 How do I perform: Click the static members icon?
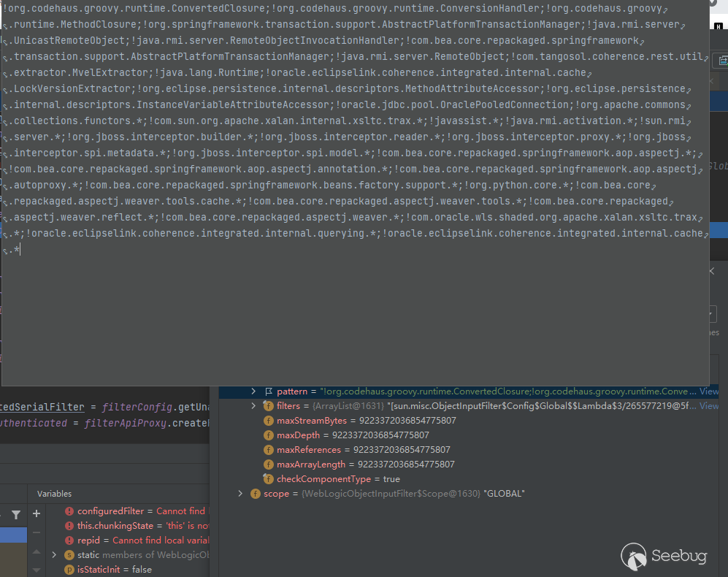tap(69, 555)
